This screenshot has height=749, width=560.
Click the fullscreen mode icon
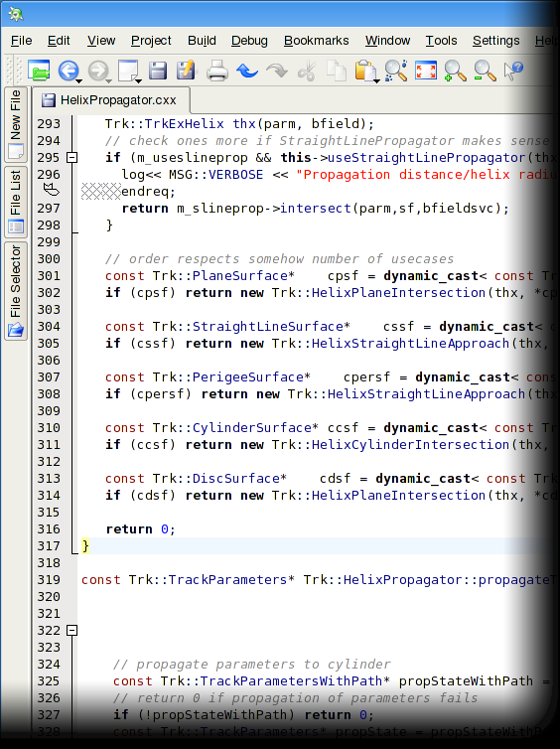[x=425, y=71]
